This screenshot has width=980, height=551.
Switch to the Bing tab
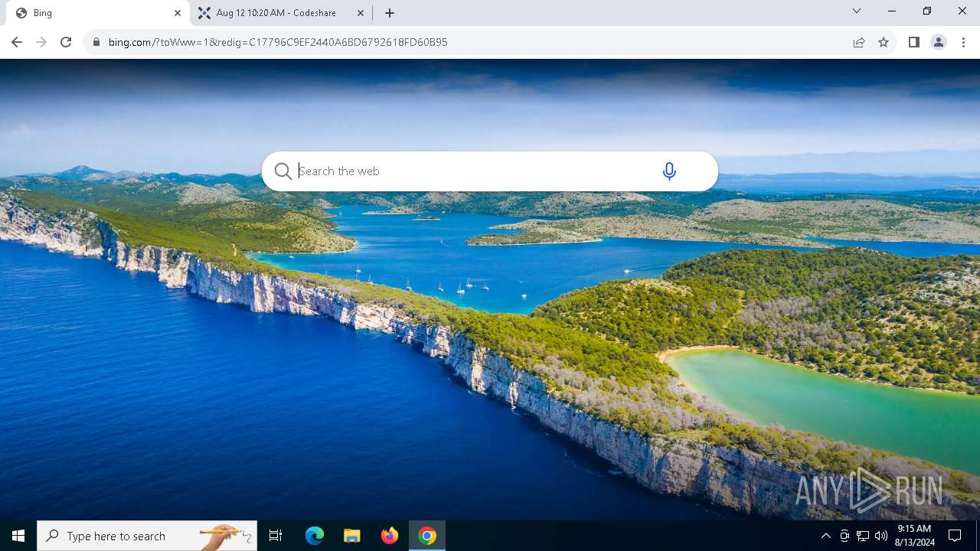click(x=100, y=13)
